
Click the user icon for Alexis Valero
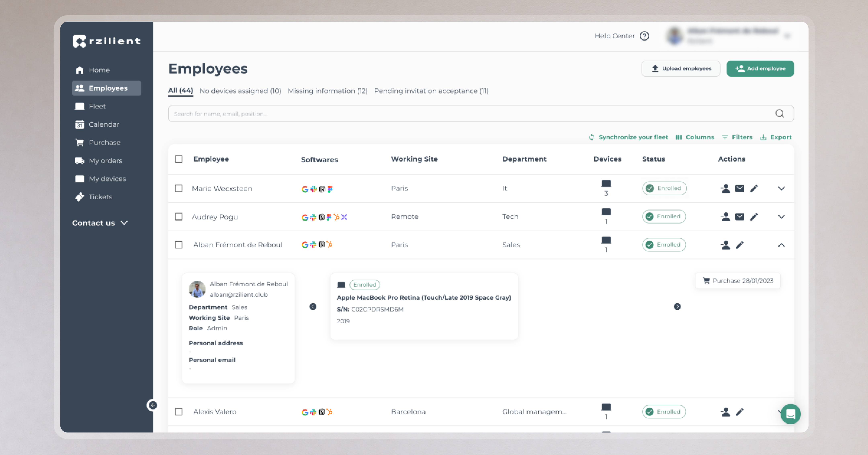coord(726,412)
